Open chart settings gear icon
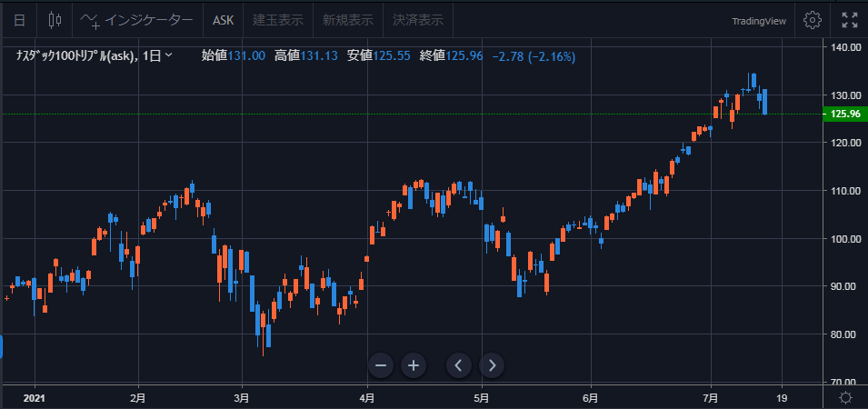Viewport: 868px width, 409px height. click(812, 21)
